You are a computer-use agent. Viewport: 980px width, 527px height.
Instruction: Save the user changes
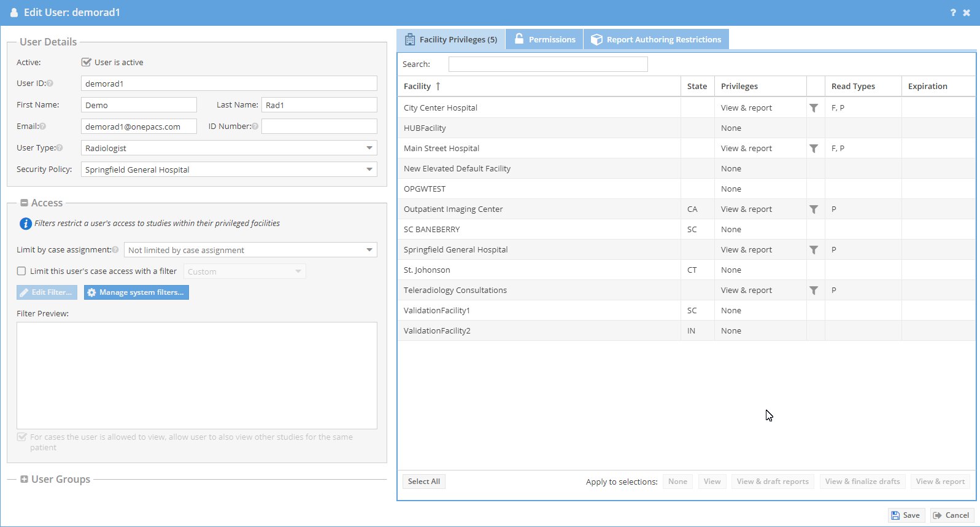click(906, 515)
